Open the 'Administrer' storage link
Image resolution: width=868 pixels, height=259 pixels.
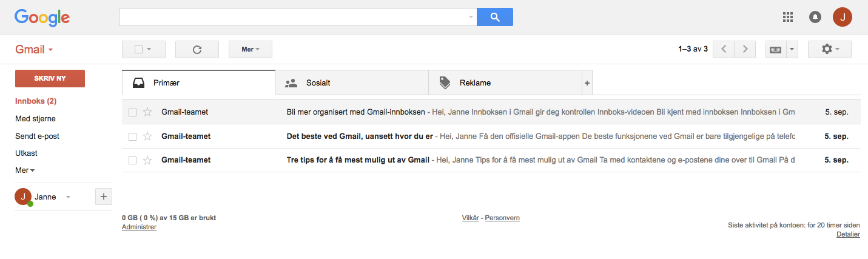[139, 227]
